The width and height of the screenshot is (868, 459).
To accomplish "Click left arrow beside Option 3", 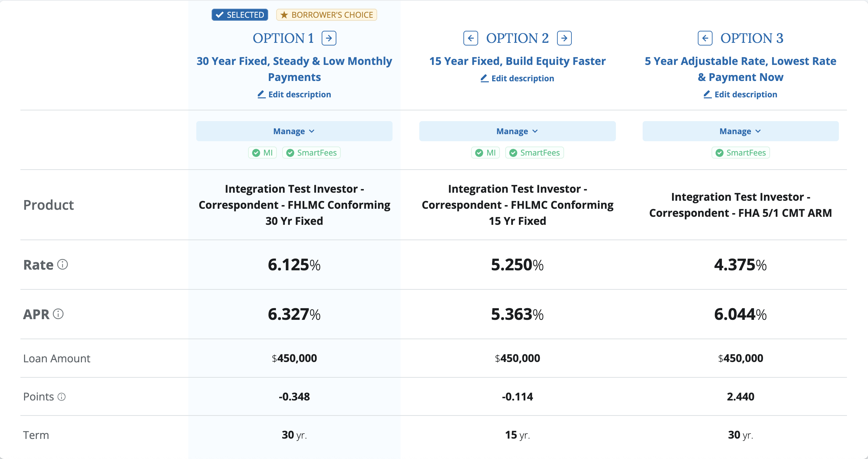I will pyautogui.click(x=704, y=38).
